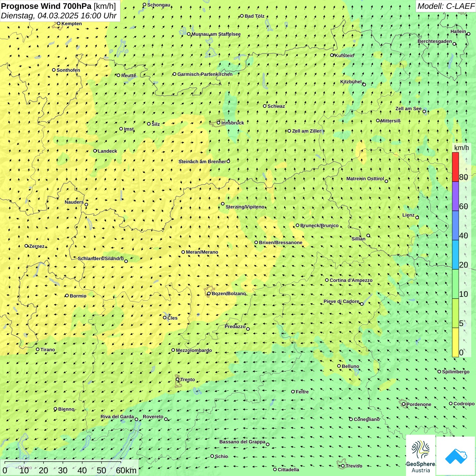Click the Rovereto label

click(x=153, y=417)
